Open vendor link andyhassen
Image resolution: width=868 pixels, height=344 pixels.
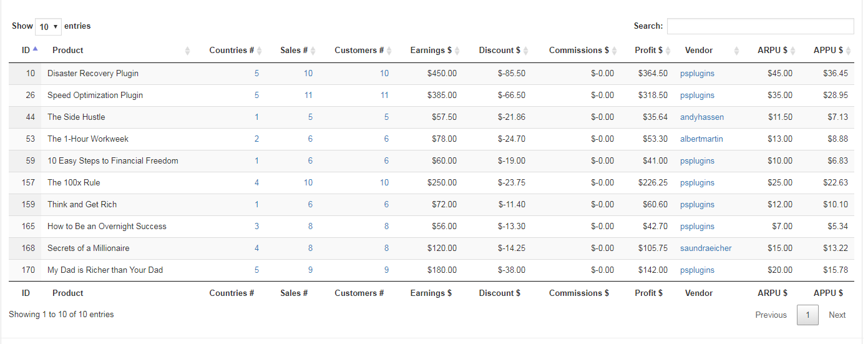click(702, 117)
